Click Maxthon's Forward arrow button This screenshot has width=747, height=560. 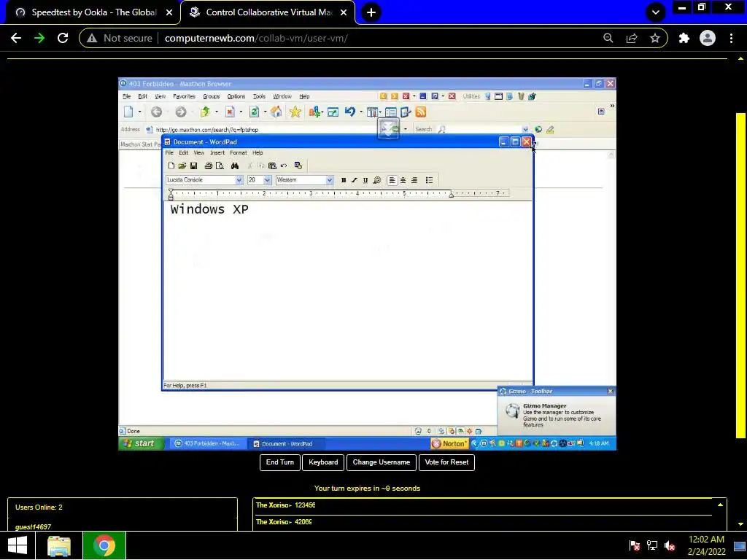(181, 112)
